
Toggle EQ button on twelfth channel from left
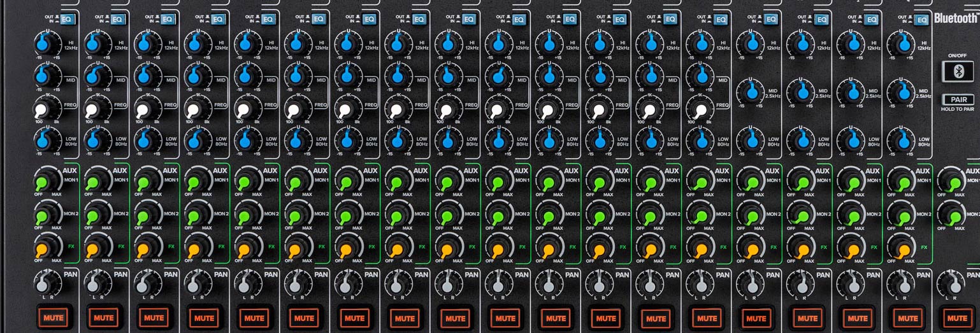click(620, 19)
